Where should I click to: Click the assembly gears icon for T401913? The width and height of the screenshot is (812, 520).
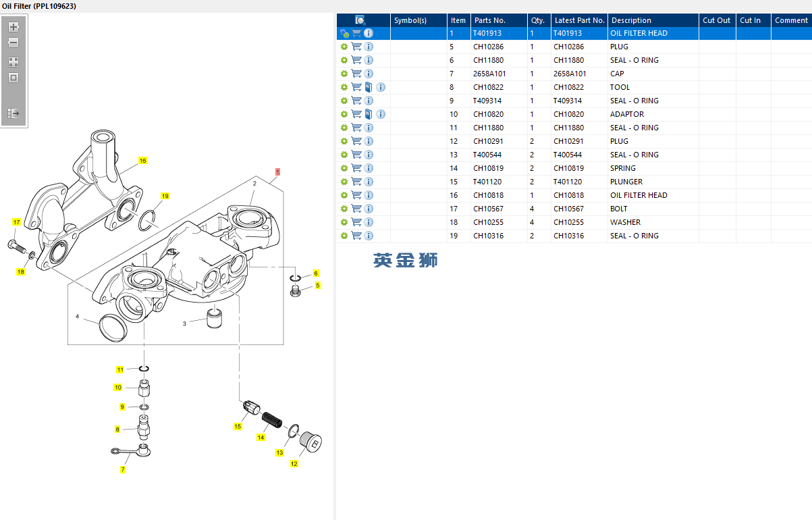point(344,33)
